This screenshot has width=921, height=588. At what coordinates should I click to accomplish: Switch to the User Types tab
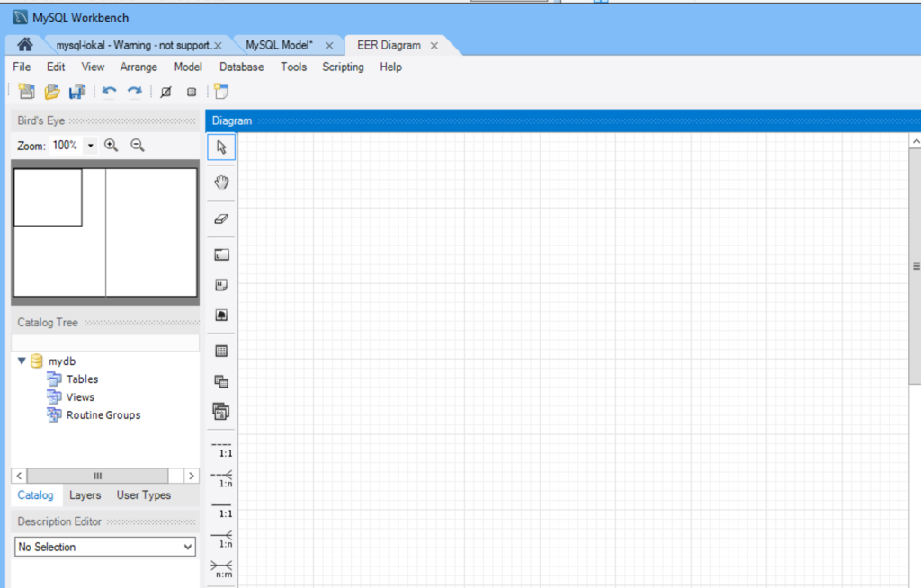click(x=143, y=495)
